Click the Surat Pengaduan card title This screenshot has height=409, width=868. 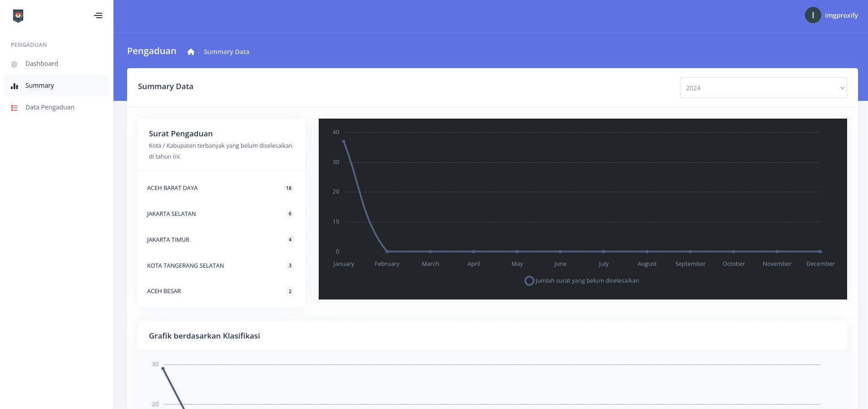click(181, 134)
